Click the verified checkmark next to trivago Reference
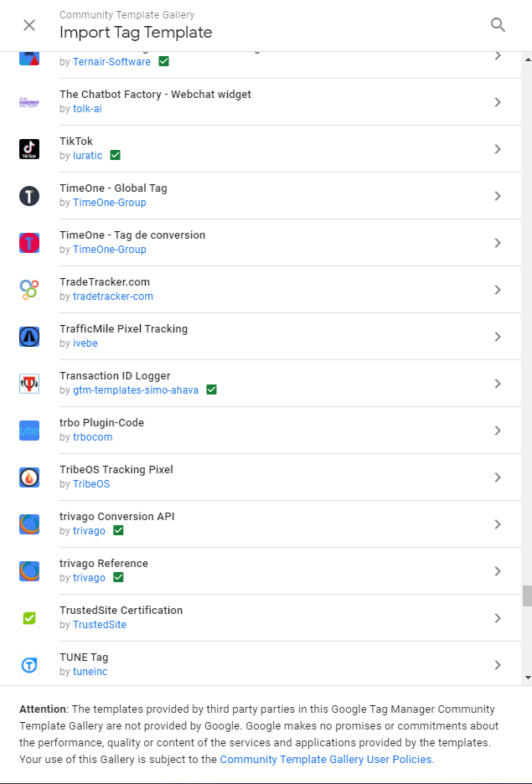This screenshot has height=784, width=532. pos(118,577)
